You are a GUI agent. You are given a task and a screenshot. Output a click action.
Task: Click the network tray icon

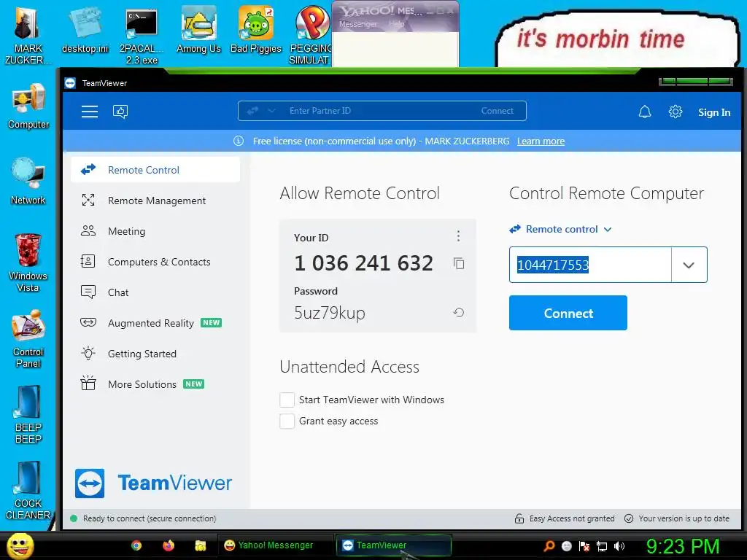(x=602, y=546)
